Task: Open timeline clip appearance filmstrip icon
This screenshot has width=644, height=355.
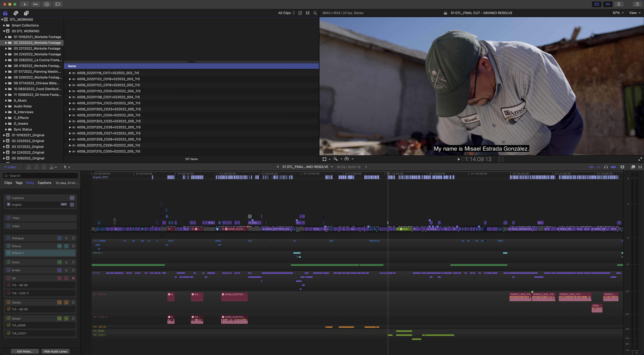Action: (622, 167)
